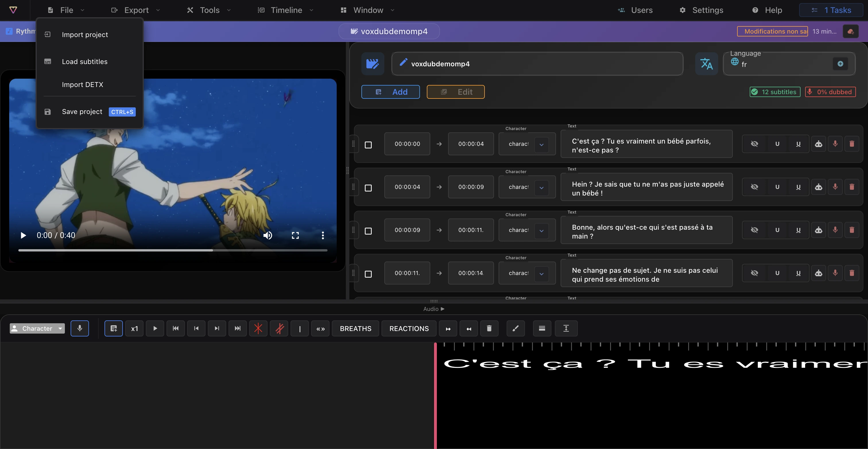Click the guillemets «» tool
868x449 pixels.
[x=320, y=328]
